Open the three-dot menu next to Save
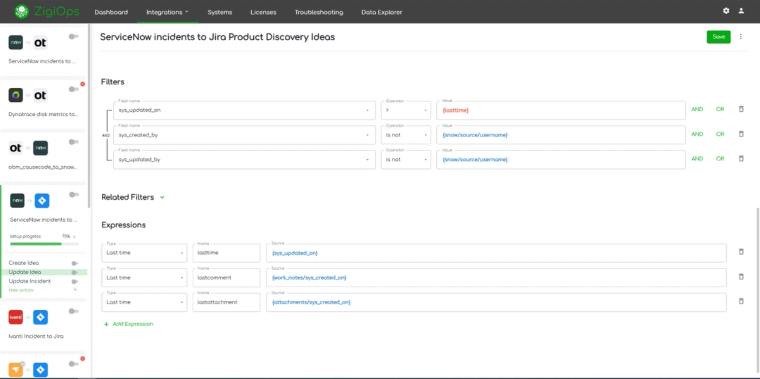Screen dimensions: 760x379 [741, 37]
